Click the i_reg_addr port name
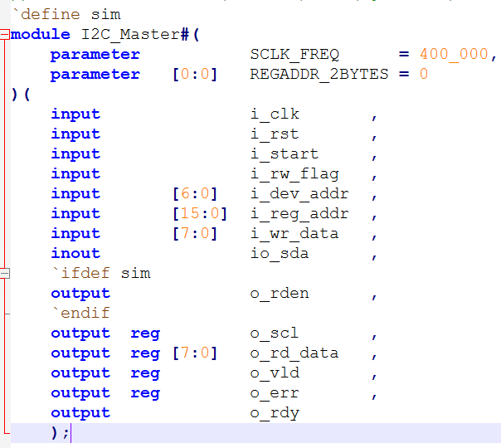This screenshot has width=501, height=448. (x=299, y=214)
